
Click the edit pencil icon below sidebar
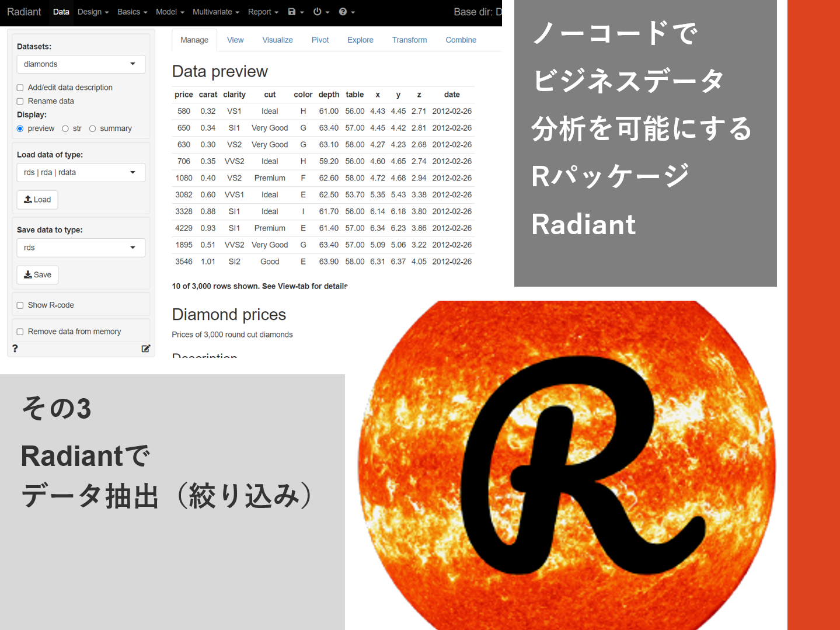pos(145,349)
